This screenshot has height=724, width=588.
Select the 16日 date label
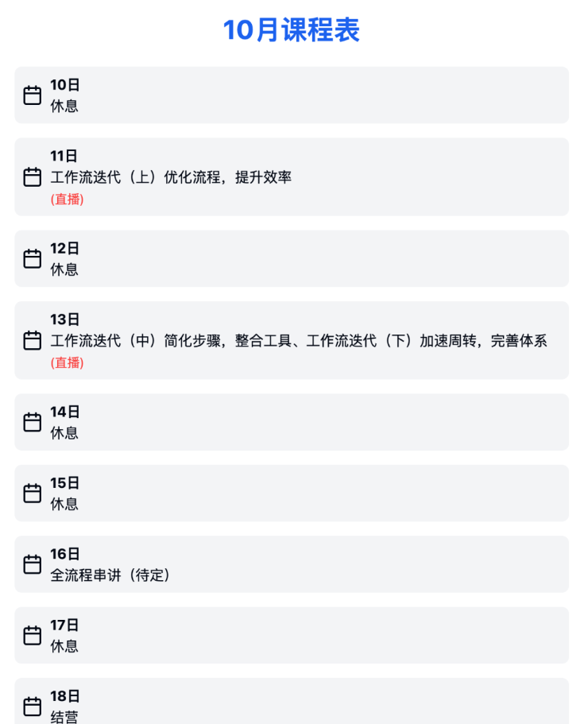65,554
